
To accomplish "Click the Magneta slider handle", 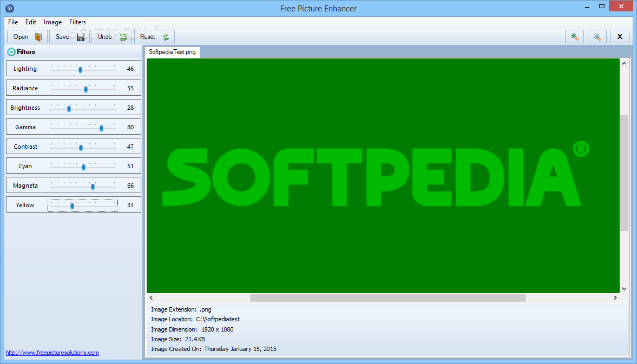I will point(93,187).
